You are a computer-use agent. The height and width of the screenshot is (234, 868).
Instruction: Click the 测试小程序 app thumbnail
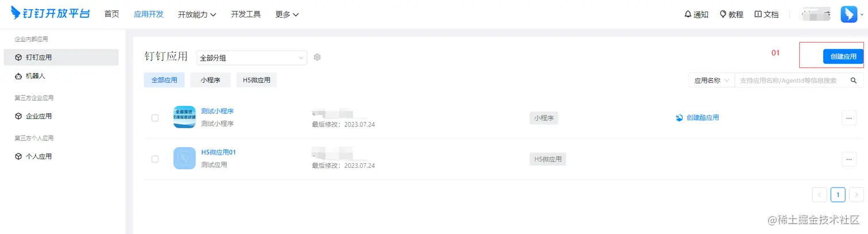click(x=184, y=117)
